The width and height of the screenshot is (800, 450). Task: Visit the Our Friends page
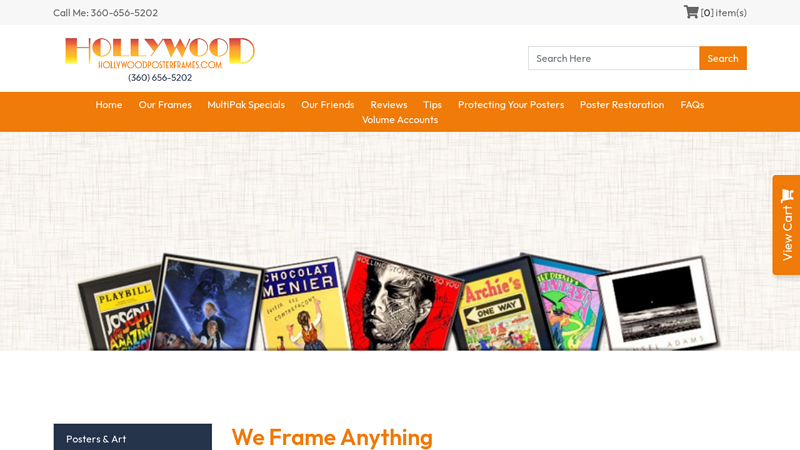[328, 105]
